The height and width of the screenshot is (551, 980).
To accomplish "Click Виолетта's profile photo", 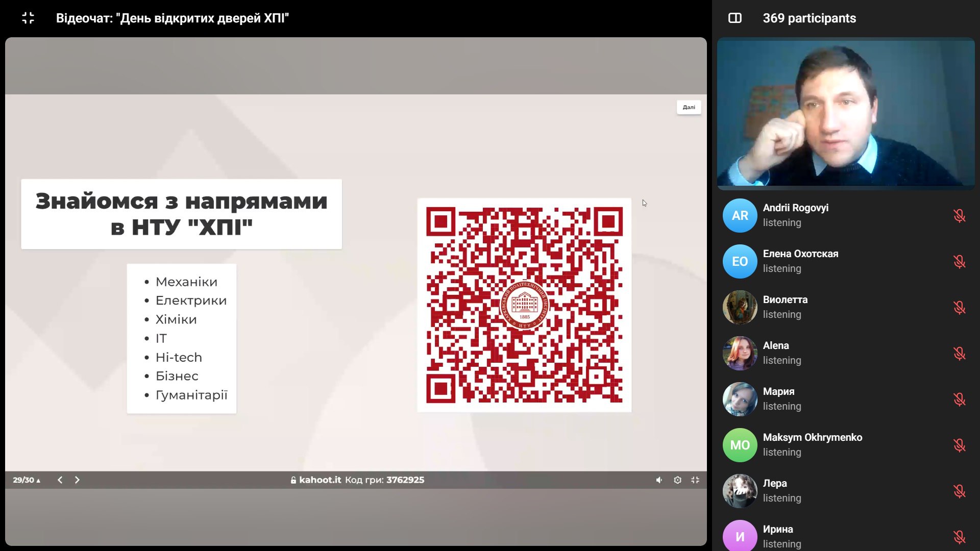I will pos(740,307).
